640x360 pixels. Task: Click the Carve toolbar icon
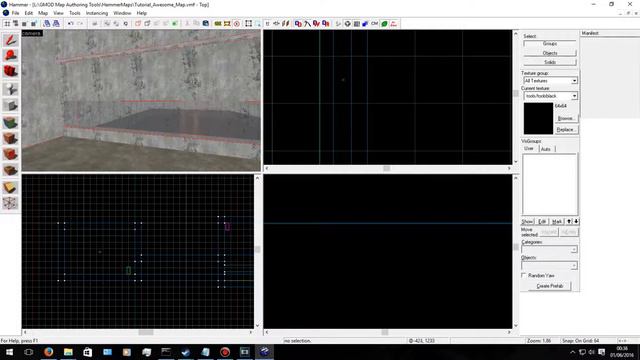[95, 24]
